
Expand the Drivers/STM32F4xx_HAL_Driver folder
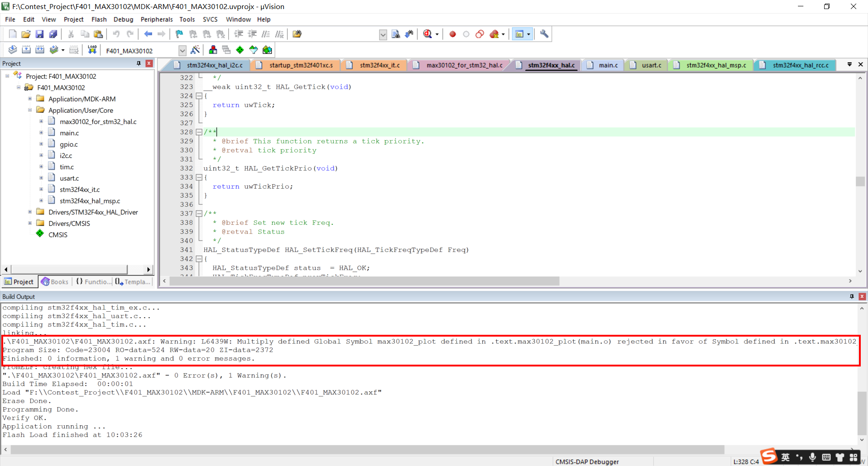pos(30,212)
